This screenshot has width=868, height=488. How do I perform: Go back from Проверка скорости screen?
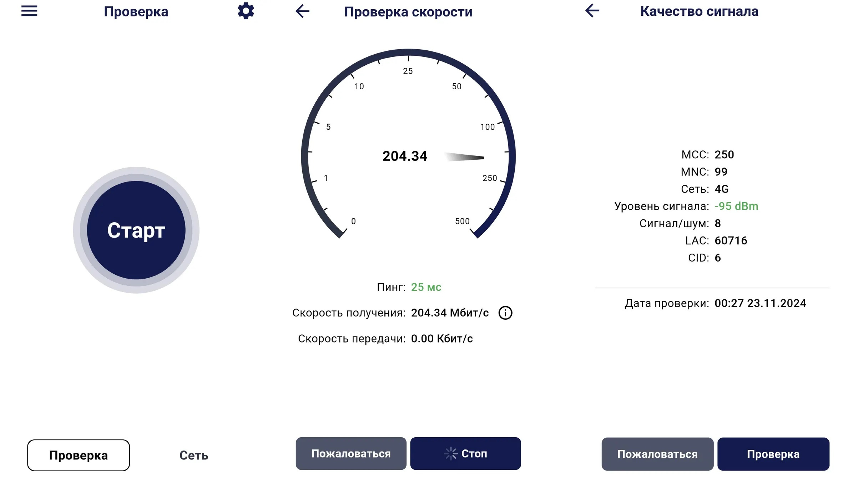click(302, 11)
